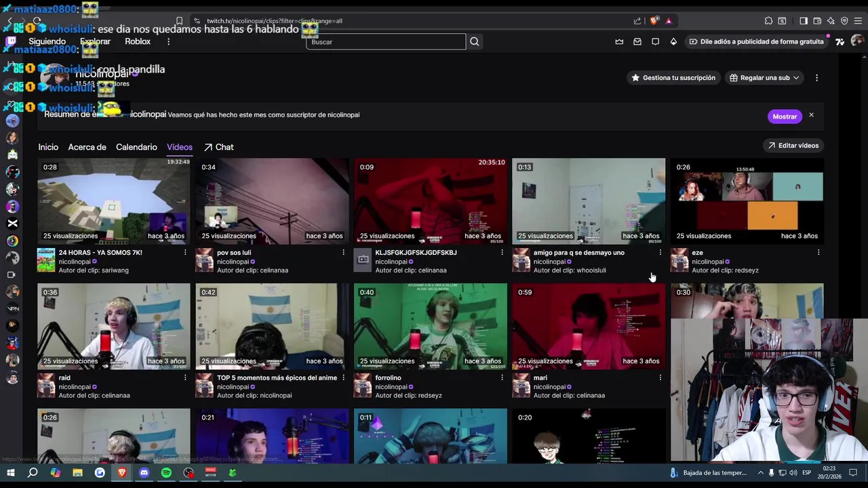The height and width of the screenshot is (488, 868).
Task: Open Explorar in Twitch navigation
Action: pyautogui.click(x=95, y=41)
